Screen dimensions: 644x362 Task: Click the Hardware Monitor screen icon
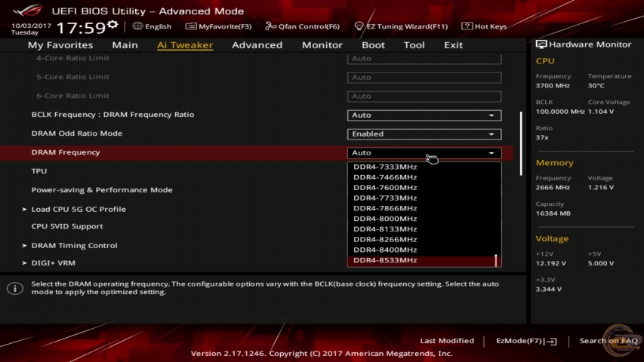[541, 44]
